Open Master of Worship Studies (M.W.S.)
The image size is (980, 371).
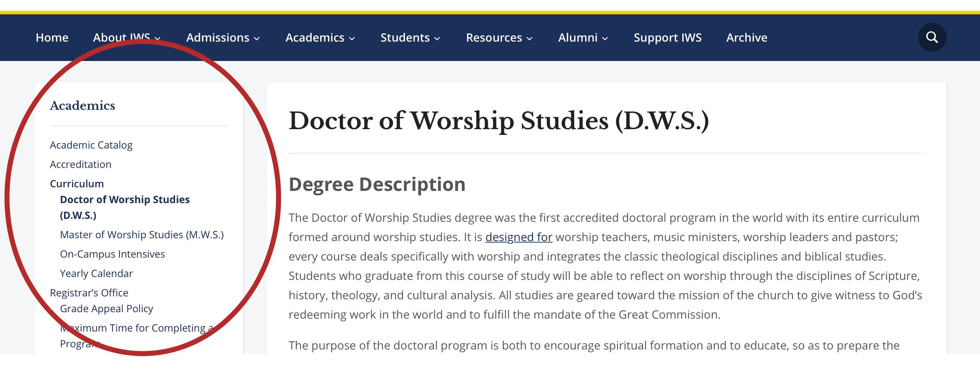142,234
